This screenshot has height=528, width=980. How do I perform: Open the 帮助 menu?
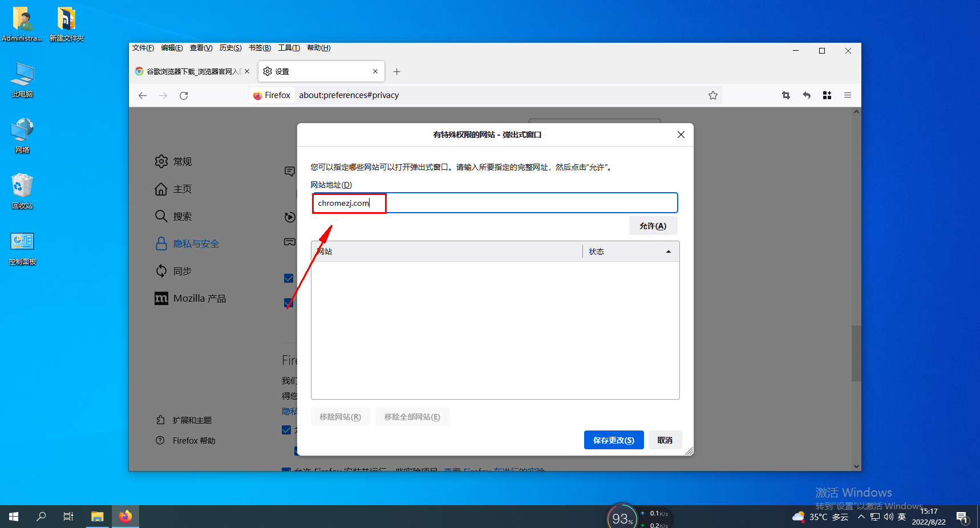click(318, 48)
